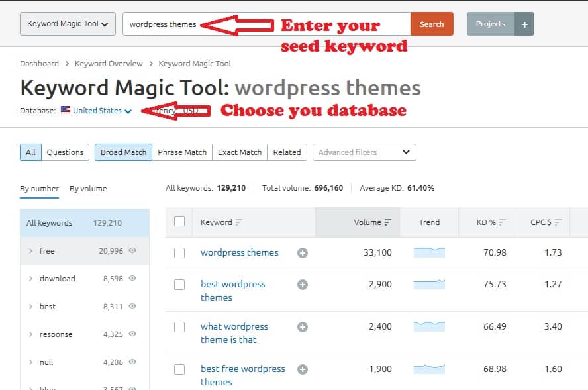Click the United States flag icon

(66, 110)
